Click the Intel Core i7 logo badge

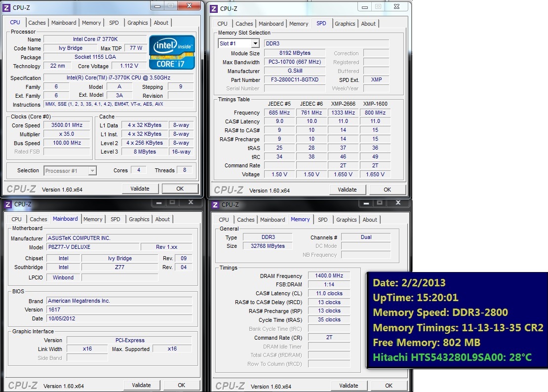point(172,52)
